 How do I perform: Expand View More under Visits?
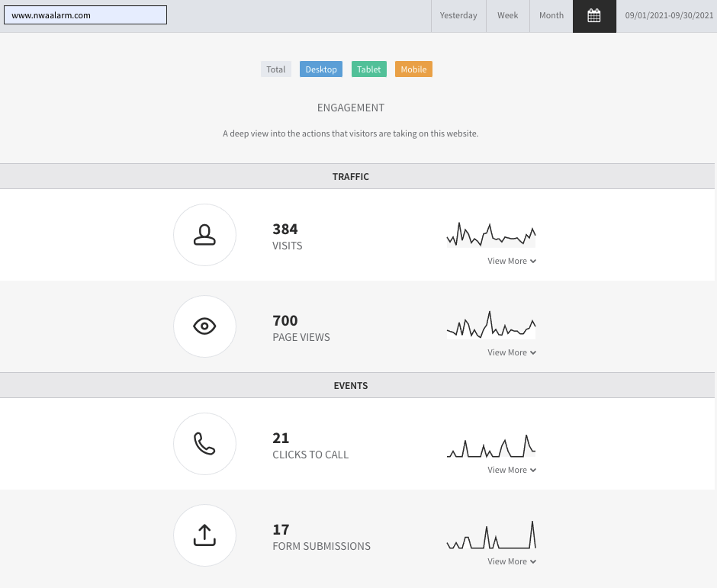512,261
